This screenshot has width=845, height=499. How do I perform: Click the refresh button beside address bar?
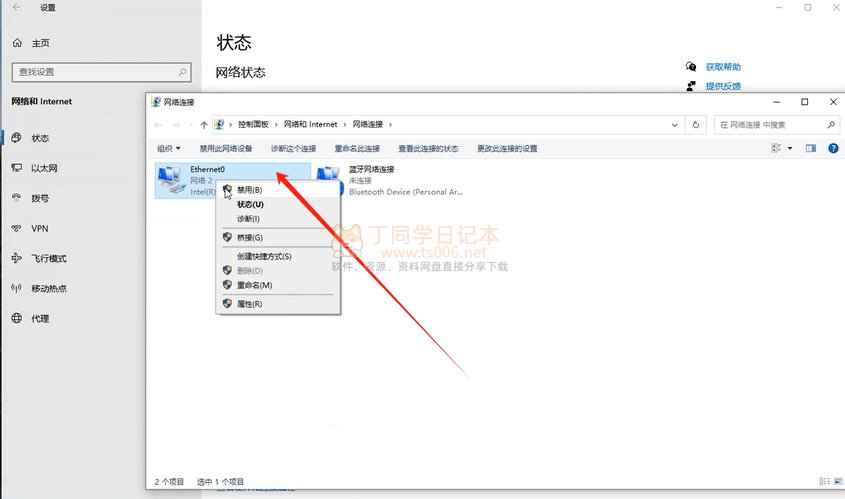[696, 125]
